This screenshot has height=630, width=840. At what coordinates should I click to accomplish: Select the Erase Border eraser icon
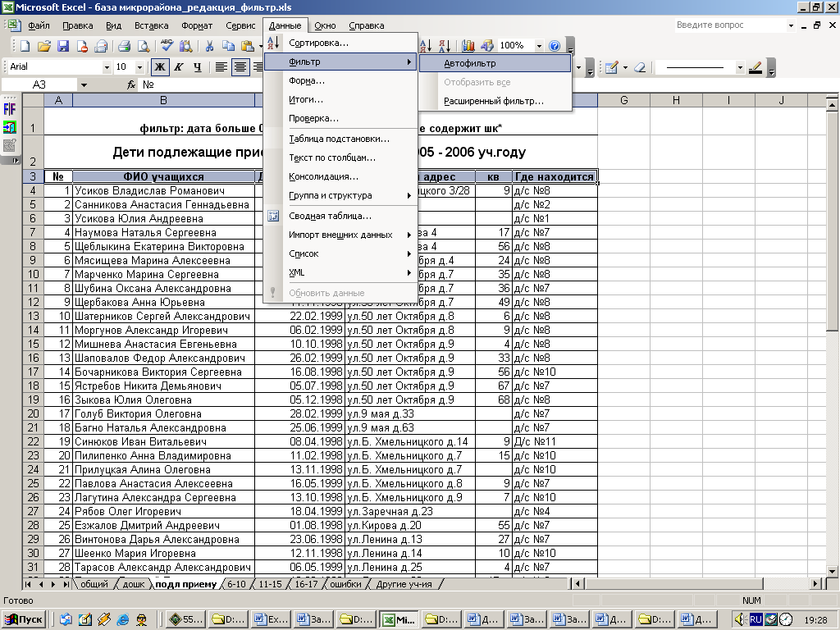click(x=640, y=67)
